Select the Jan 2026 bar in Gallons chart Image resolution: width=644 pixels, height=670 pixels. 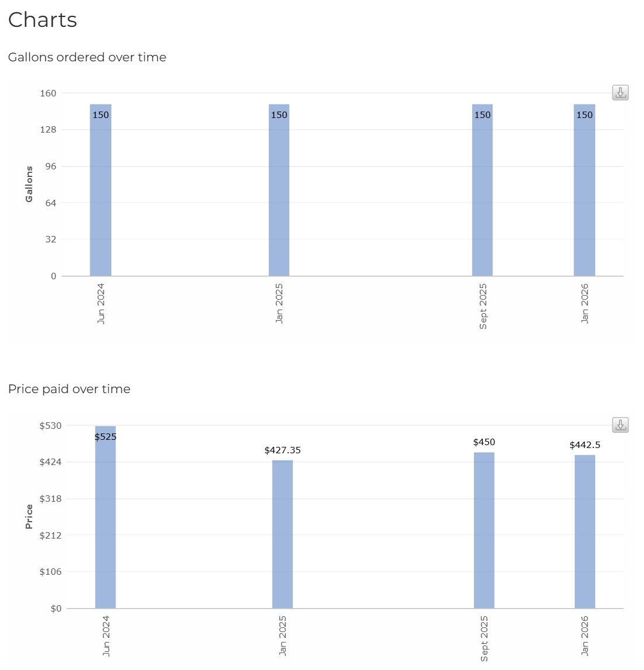click(x=584, y=187)
